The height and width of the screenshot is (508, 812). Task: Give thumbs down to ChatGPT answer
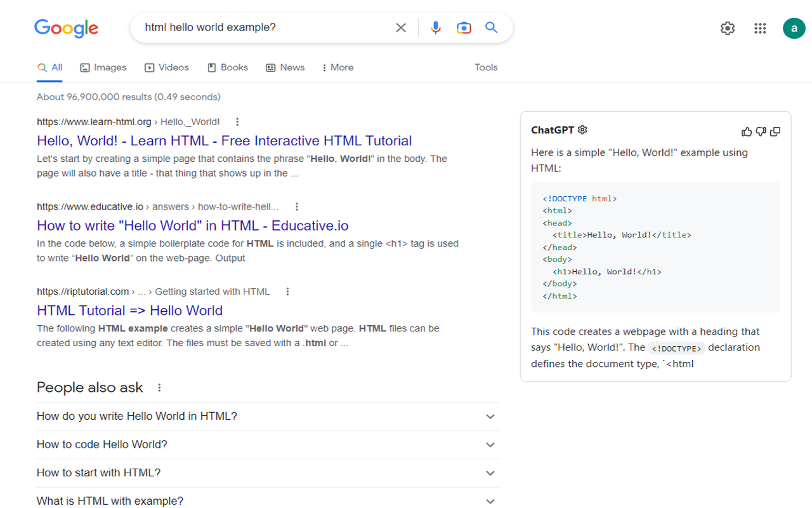[x=761, y=131]
